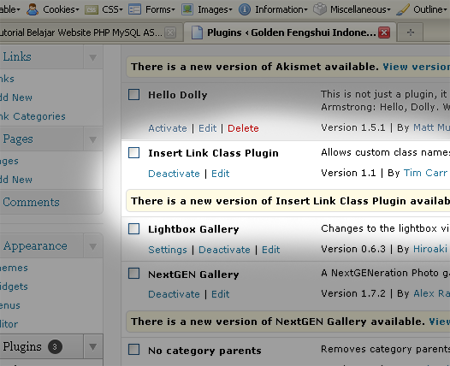Switch to Tutorial Belajar Website PHP MySQL tab
The image size is (450, 366).
(81, 33)
